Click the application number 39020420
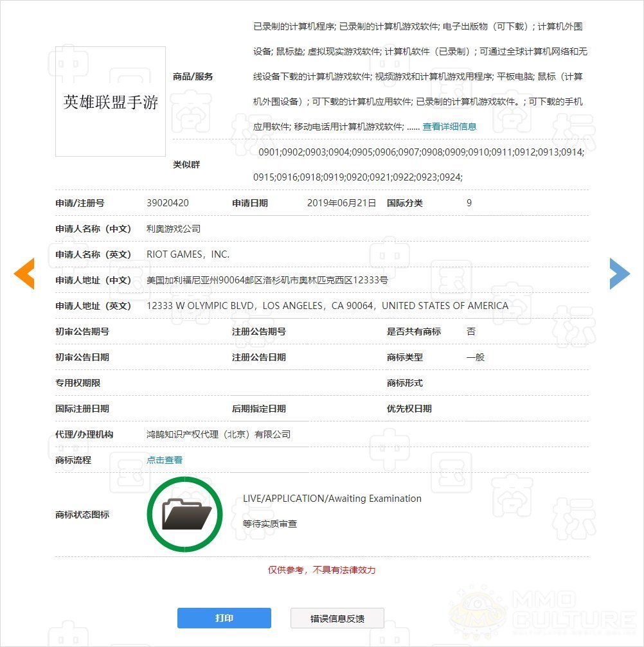The height and width of the screenshot is (647, 644). (x=168, y=203)
